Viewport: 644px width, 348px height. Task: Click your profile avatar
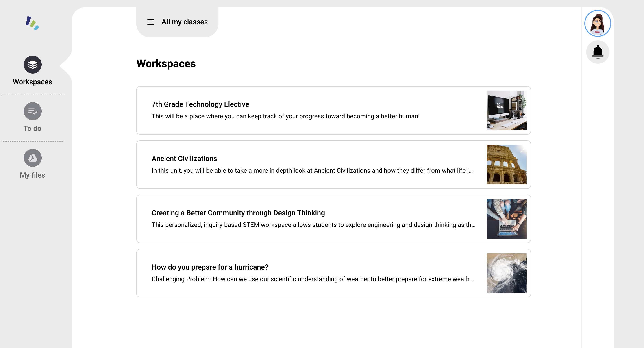coord(598,23)
